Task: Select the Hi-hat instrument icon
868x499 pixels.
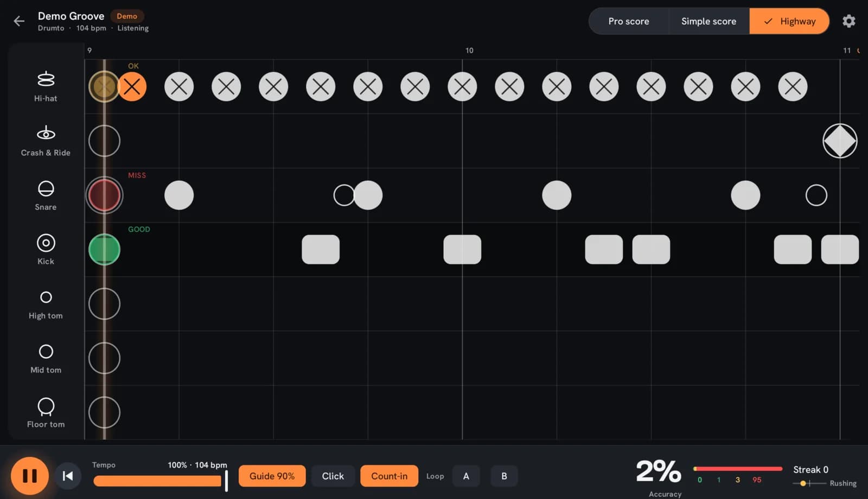Action: click(x=46, y=79)
